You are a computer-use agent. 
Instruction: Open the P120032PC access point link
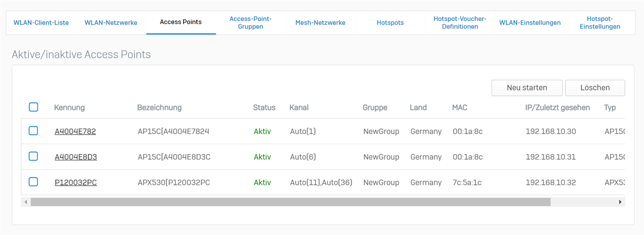tap(75, 183)
